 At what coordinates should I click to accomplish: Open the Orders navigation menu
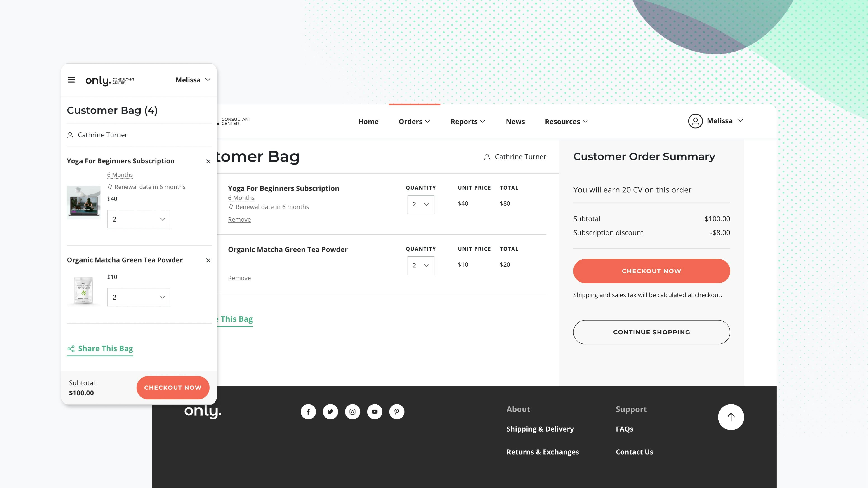414,122
